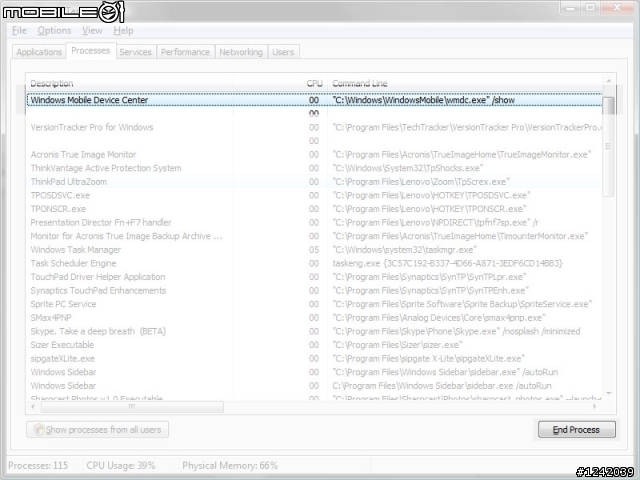
Task: Click Physical Memory: 66% status entry
Action: [x=230, y=466]
